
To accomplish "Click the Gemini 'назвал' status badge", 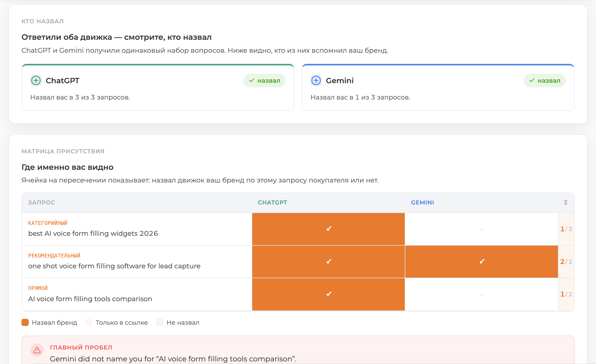I will coord(545,81).
